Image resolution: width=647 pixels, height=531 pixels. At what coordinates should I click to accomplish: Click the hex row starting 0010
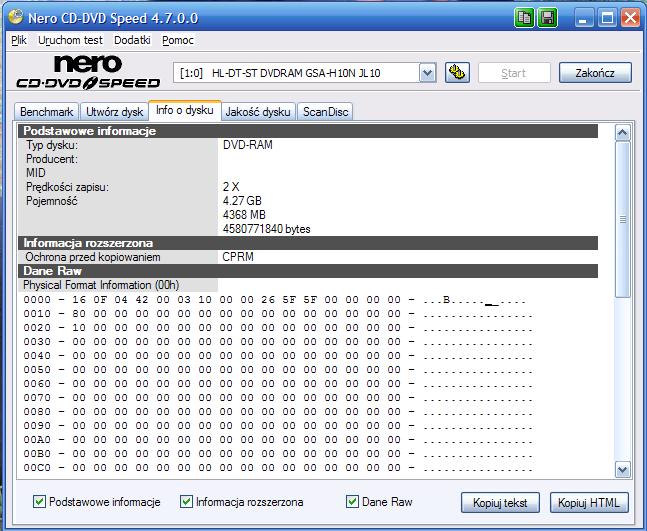pos(278,314)
